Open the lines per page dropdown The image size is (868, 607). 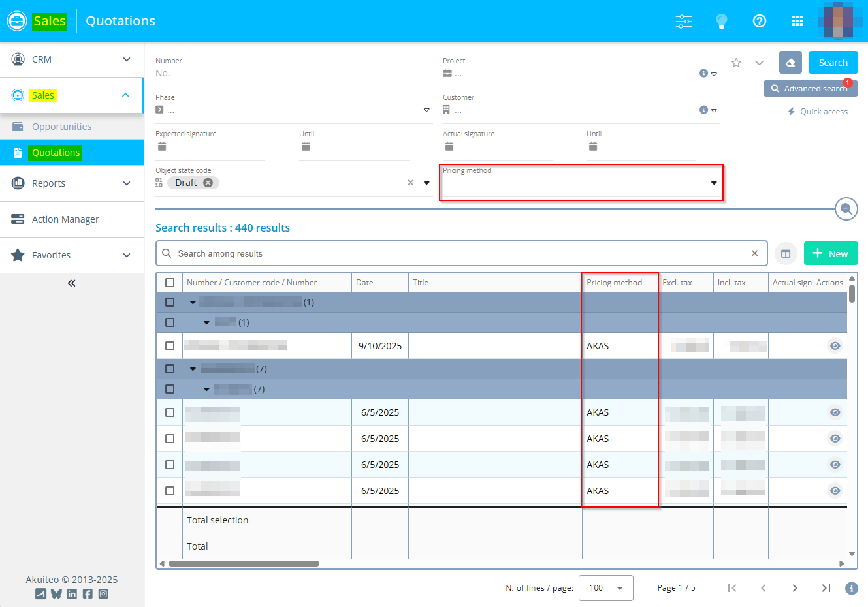pos(605,588)
